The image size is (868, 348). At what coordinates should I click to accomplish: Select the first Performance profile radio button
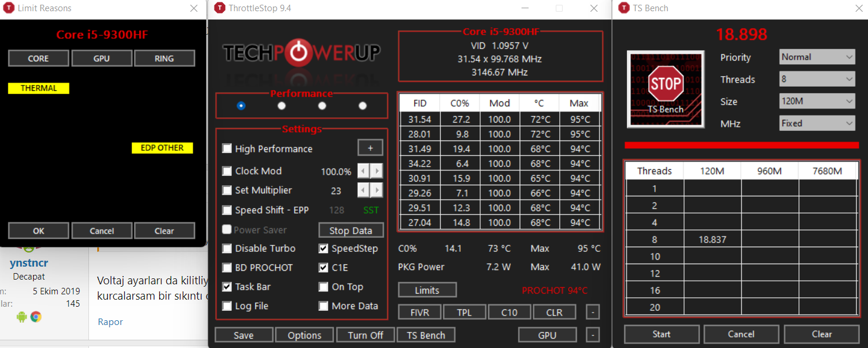[x=241, y=106]
